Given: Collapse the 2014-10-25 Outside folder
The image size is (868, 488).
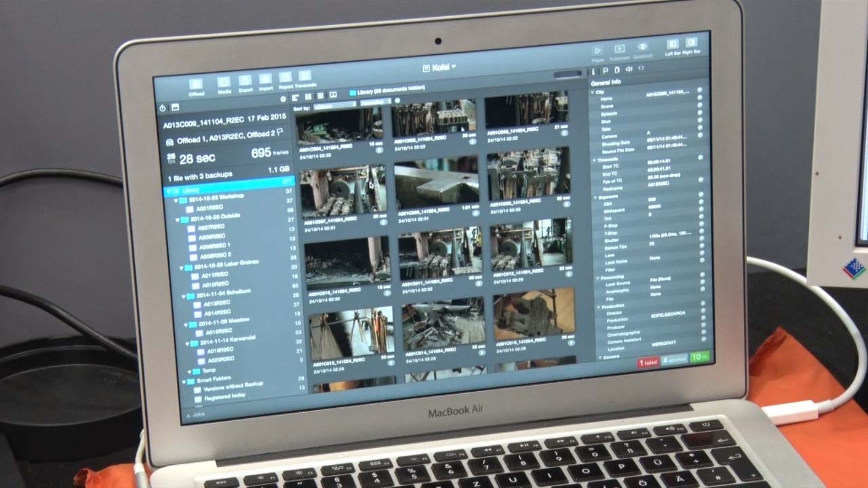Looking at the screenshot, I should tap(178, 221).
